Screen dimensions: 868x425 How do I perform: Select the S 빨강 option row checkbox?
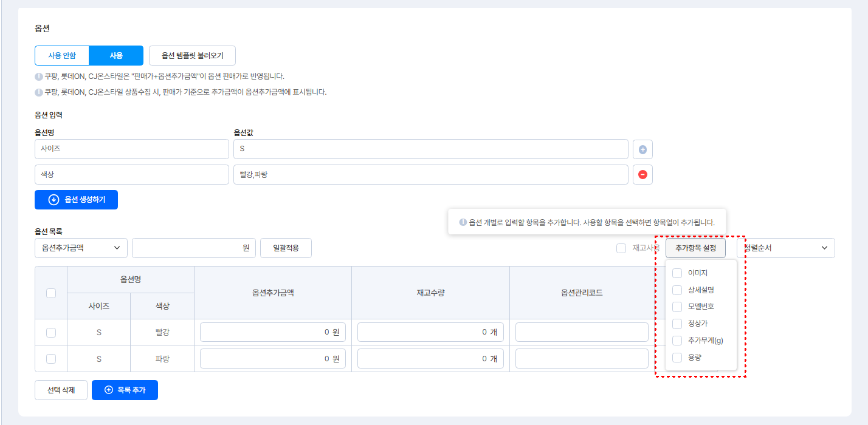coord(51,332)
